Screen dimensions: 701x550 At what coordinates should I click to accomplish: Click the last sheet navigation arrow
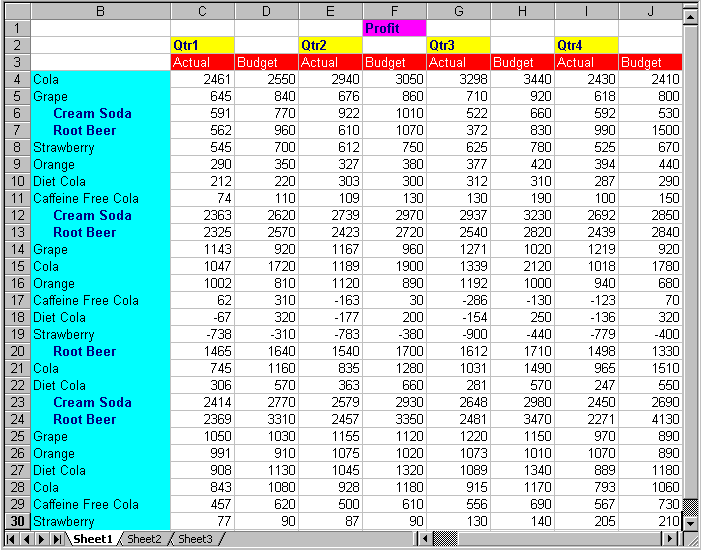click(57, 539)
